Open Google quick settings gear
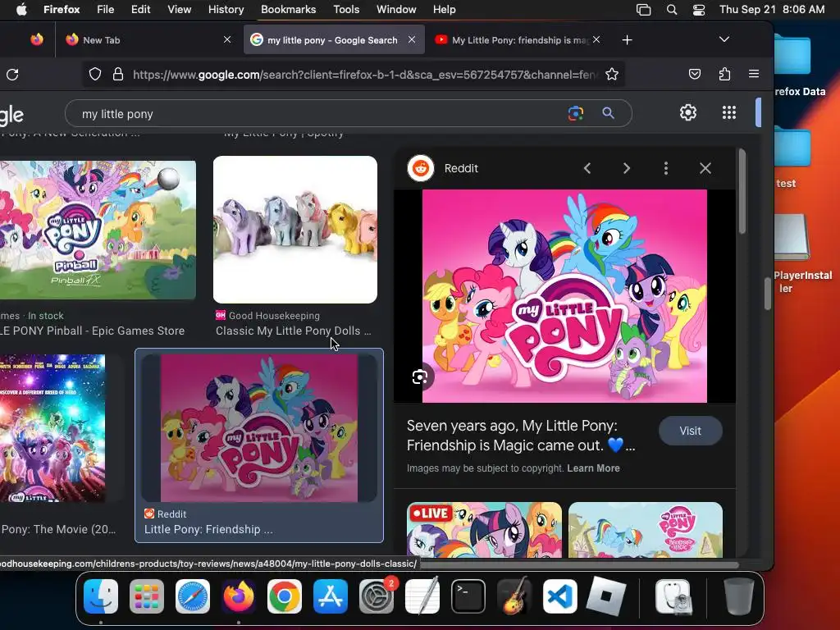This screenshot has height=630, width=840. pyautogui.click(x=688, y=112)
